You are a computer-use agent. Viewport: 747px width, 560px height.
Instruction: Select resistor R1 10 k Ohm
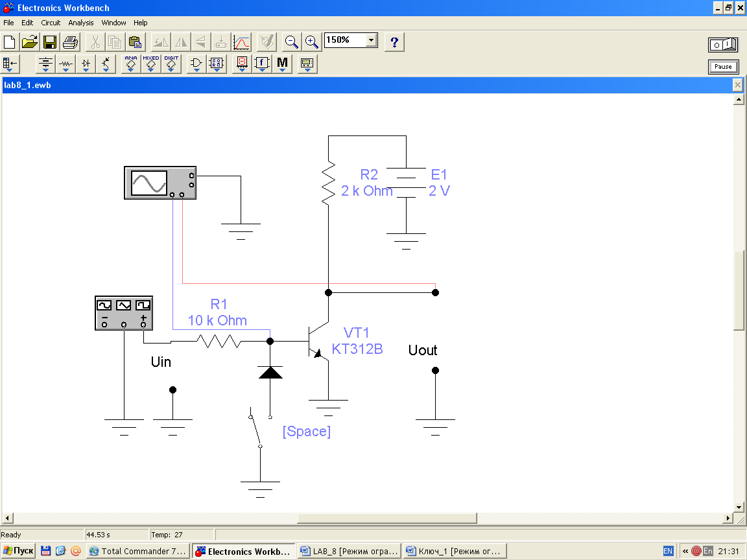219,342
